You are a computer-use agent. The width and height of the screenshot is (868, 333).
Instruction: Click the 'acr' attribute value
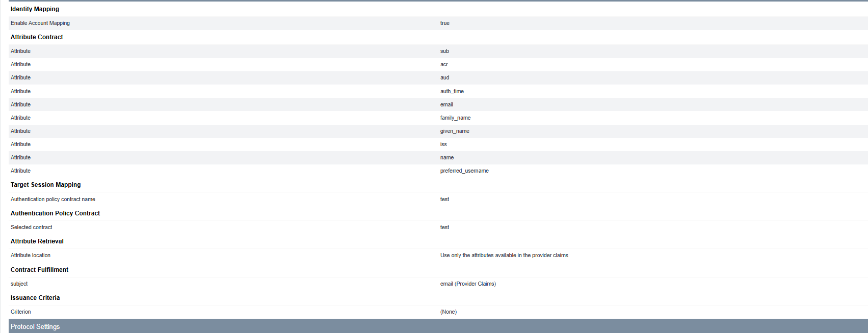tap(444, 64)
